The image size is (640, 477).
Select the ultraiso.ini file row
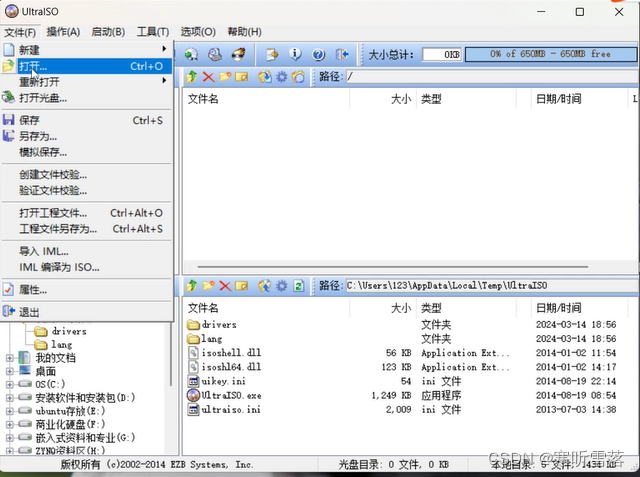[402, 409]
